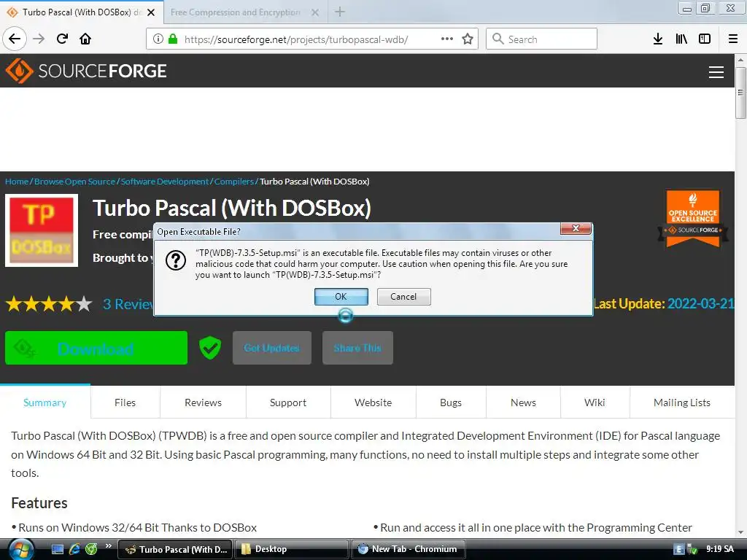Click the green secure padlock icon

click(x=172, y=39)
